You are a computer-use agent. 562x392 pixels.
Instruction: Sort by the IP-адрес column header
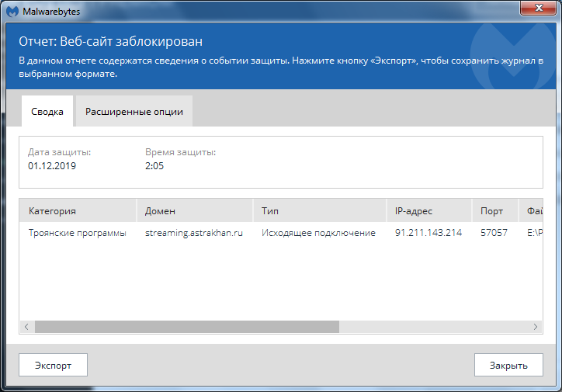[428, 210]
